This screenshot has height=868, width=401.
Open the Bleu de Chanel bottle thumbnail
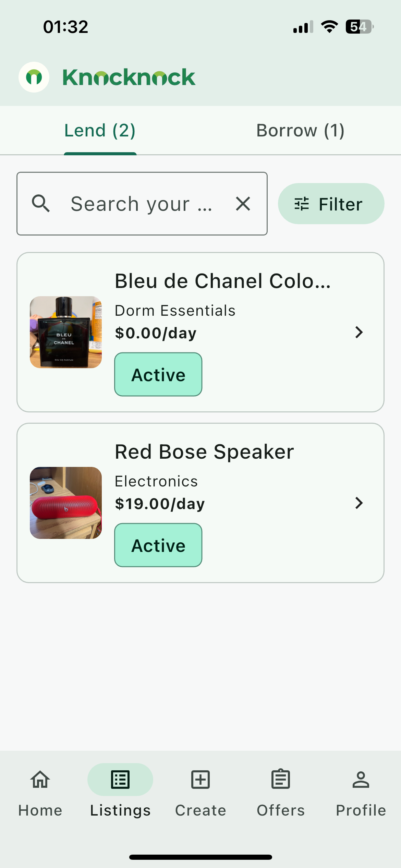point(66,332)
